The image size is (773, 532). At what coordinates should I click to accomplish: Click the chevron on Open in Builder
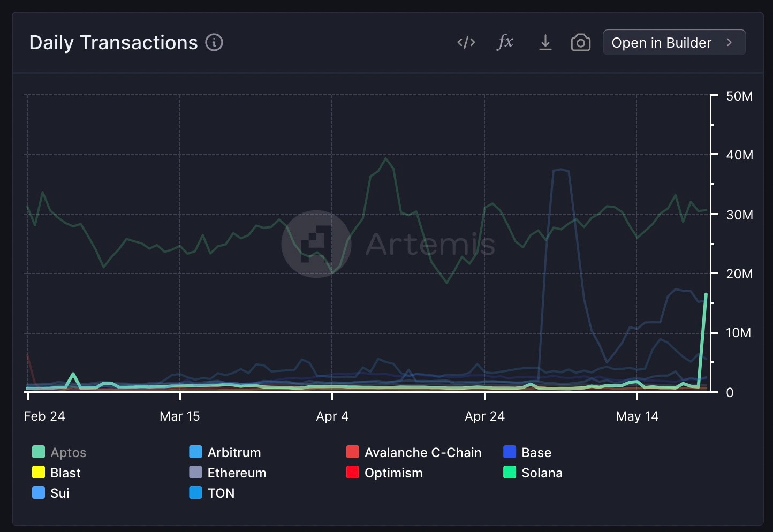(729, 42)
